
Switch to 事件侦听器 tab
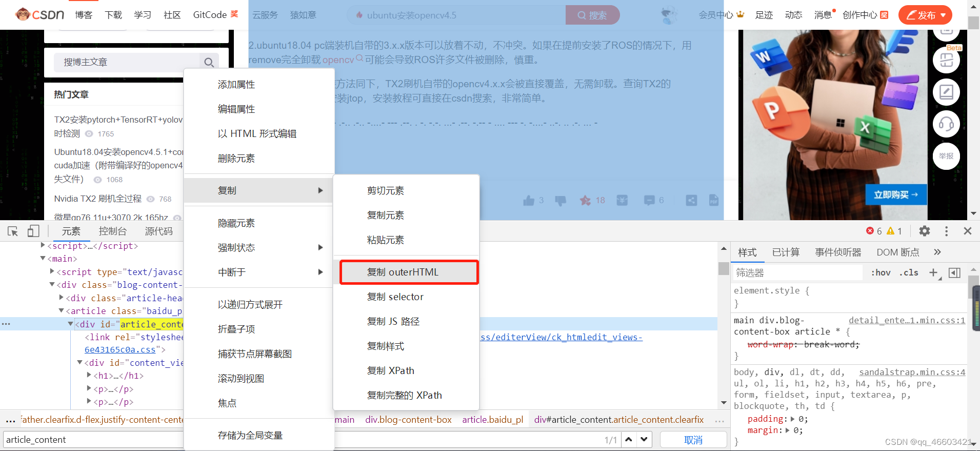[838, 252]
